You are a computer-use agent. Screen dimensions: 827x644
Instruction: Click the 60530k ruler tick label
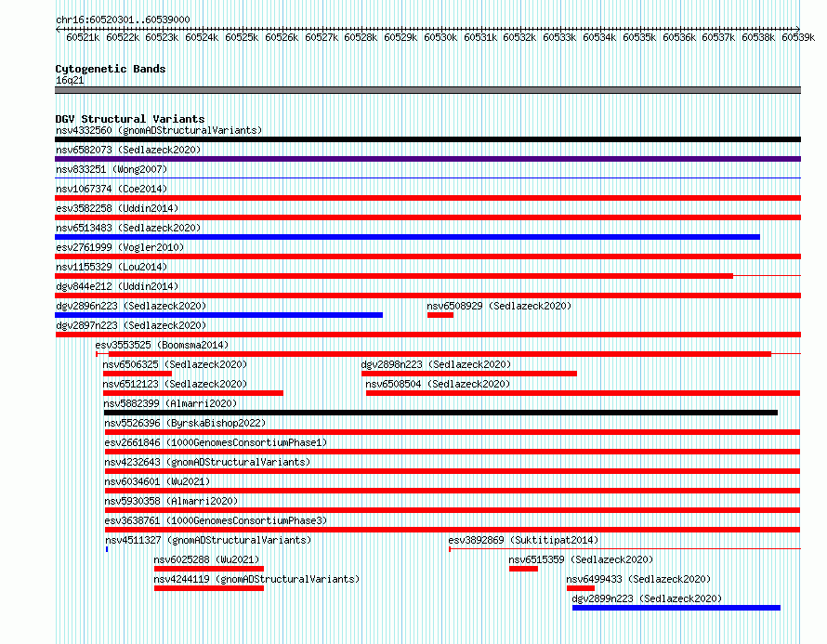[x=440, y=37]
